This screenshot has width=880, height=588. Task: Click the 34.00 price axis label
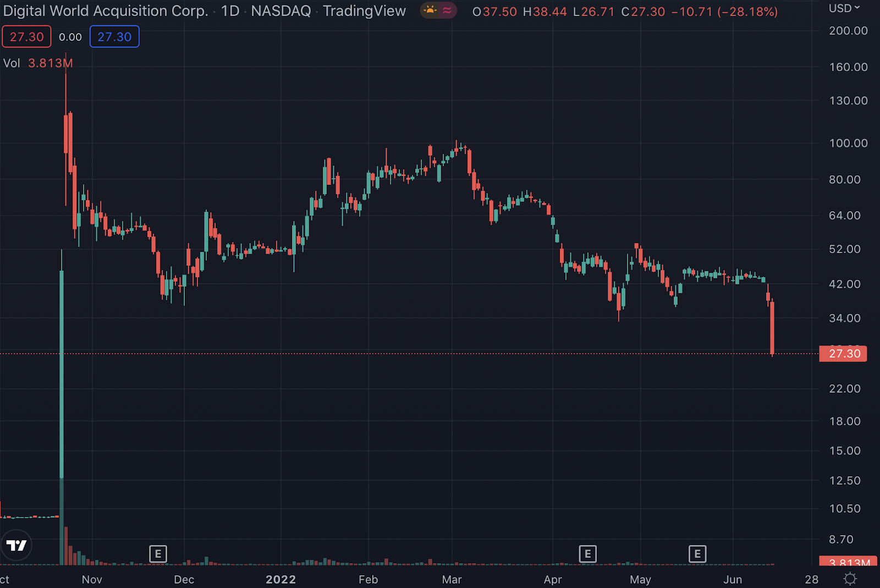[845, 318]
